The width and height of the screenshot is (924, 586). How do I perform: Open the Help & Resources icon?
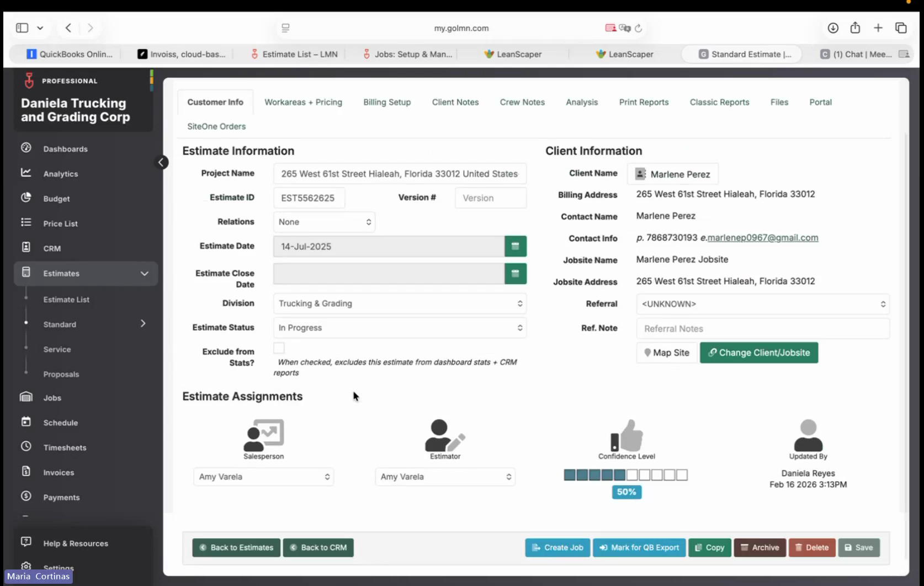[x=26, y=542]
